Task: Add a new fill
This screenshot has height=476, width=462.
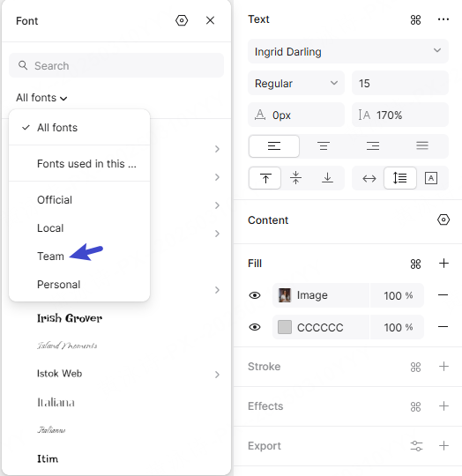Action: click(x=443, y=264)
